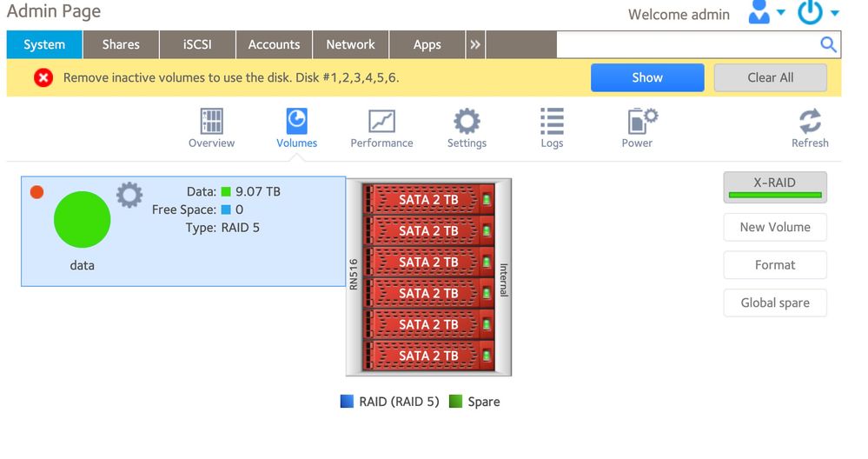Open the Logs list icon
The width and height of the screenshot is (868, 459).
coord(552,121)
